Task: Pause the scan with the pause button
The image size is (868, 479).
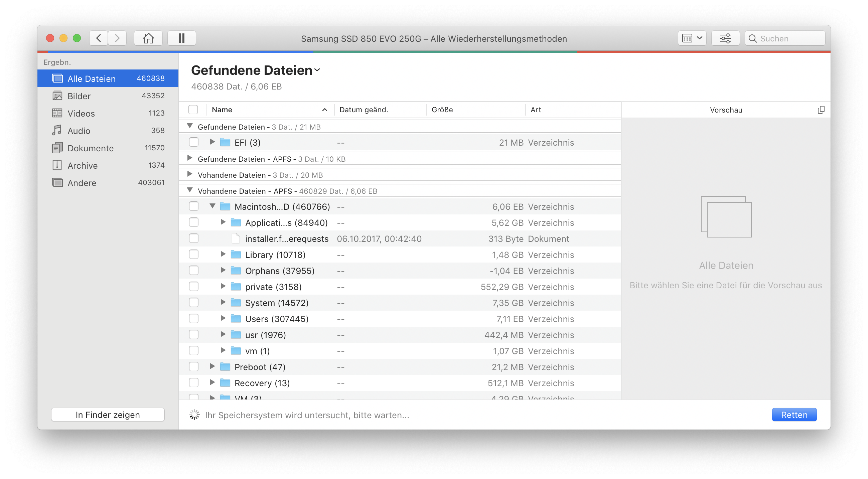Action: point(182,38)
